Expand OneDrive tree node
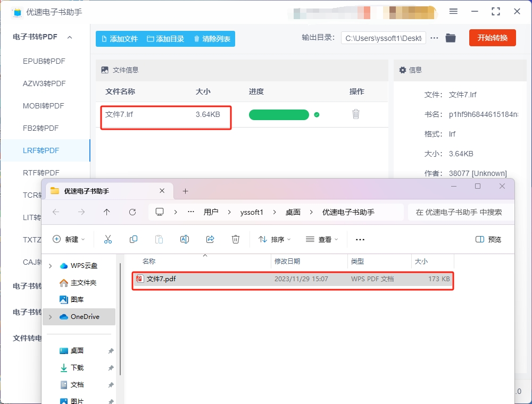The image size is (532, 404). tap(50, 317)
